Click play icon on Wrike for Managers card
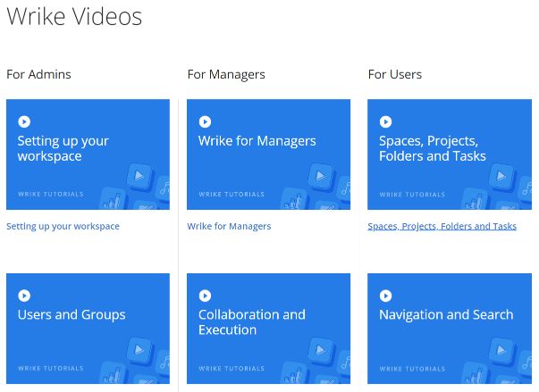 pyautogui.click(x=205, y=121)
